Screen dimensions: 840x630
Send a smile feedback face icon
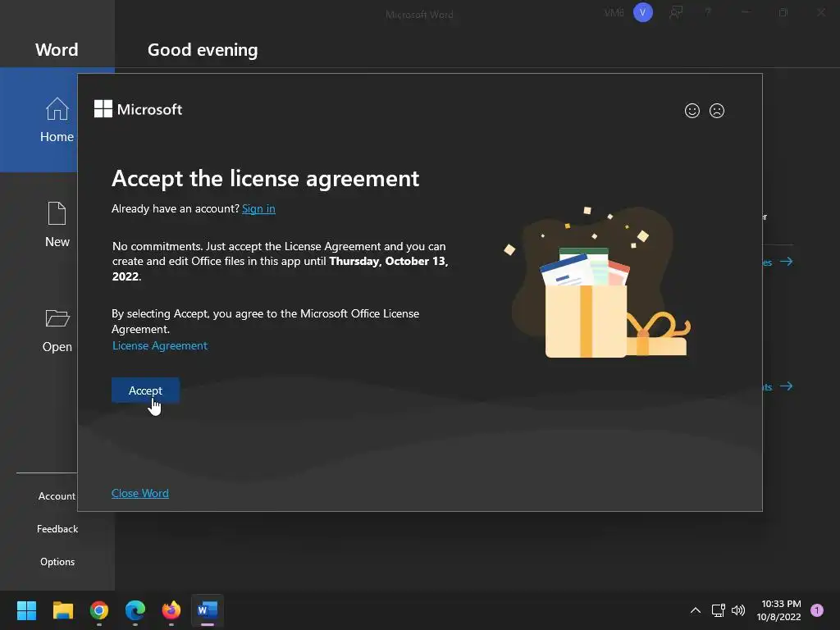[x=692, y=111]
